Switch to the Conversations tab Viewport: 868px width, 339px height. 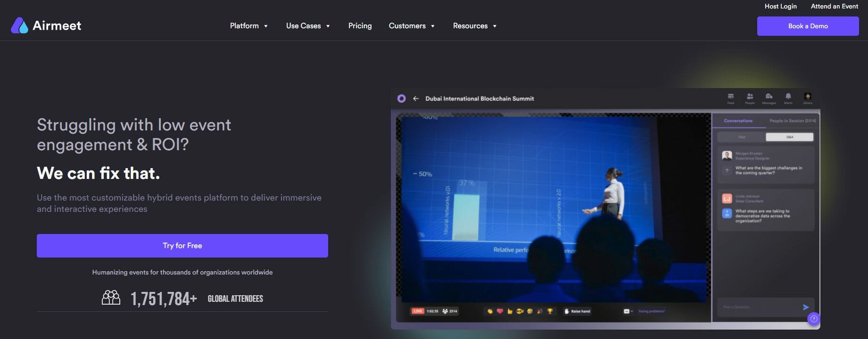click(x=738, y=121)
